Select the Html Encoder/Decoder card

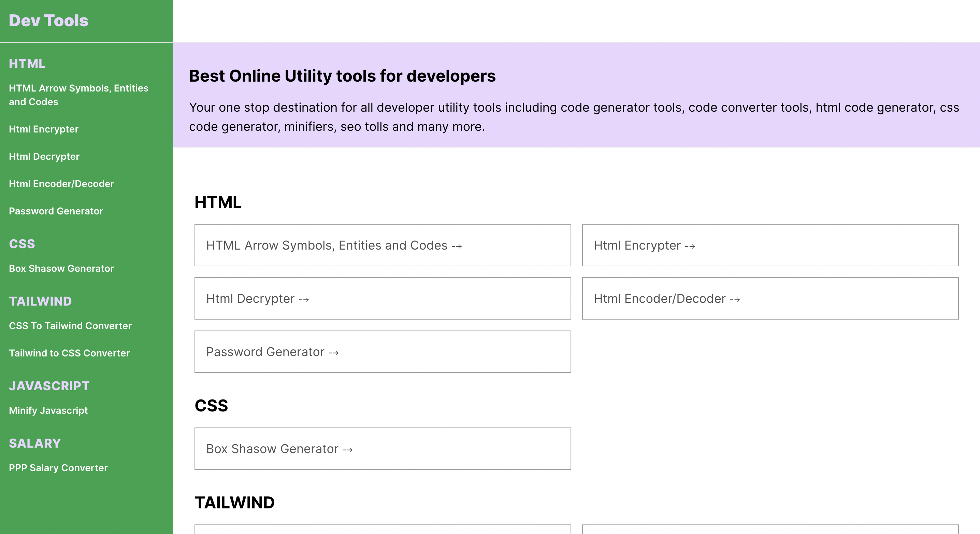[770, 298]
